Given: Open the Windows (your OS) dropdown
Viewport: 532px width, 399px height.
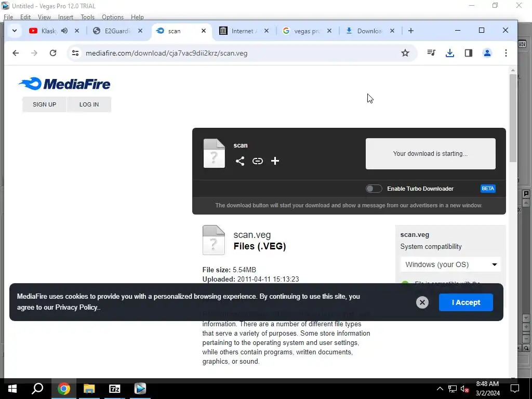Looking at the screenshot, I should [451, 264].
